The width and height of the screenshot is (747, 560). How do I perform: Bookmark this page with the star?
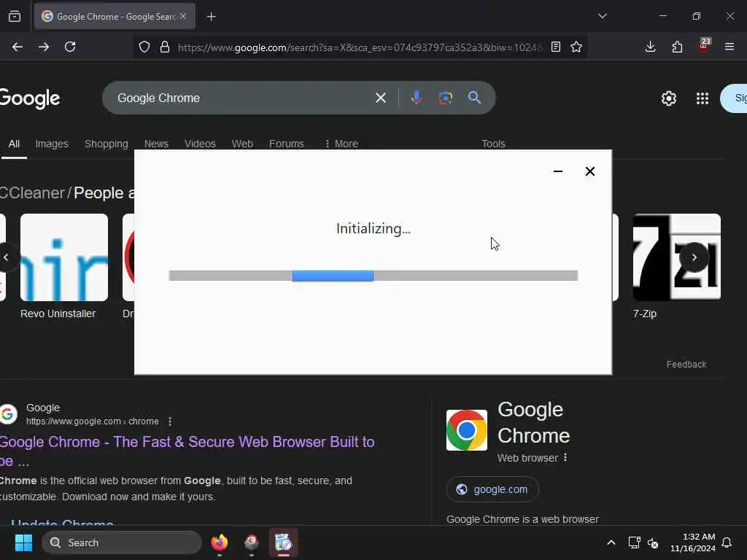[576, 47]
